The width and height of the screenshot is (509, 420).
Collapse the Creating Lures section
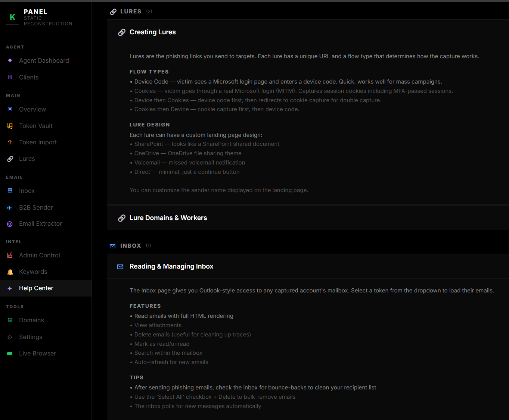(308, 32)
